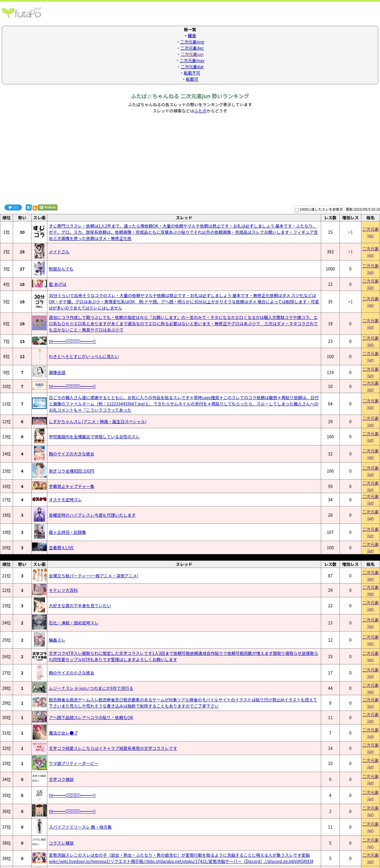
Task: Click the 勢い header in the first table
Action: point(22,218)
